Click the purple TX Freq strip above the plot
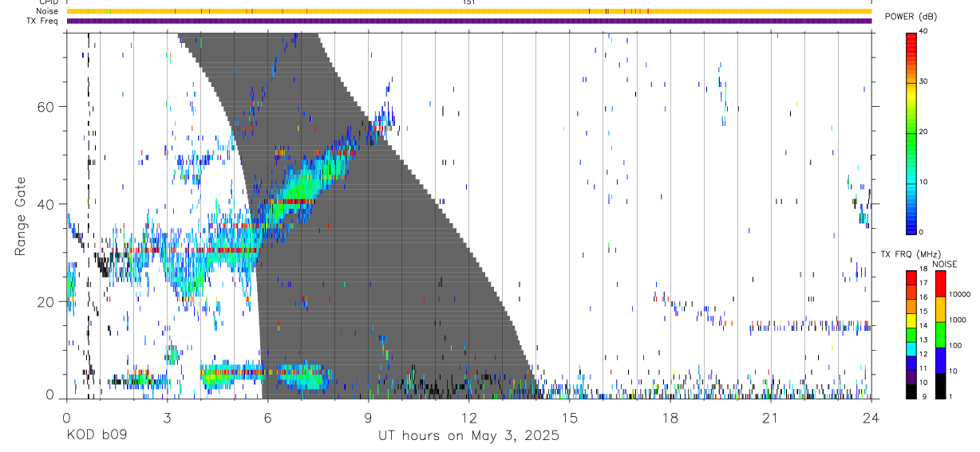Screen dimensions: 980x452 point(468,22)
